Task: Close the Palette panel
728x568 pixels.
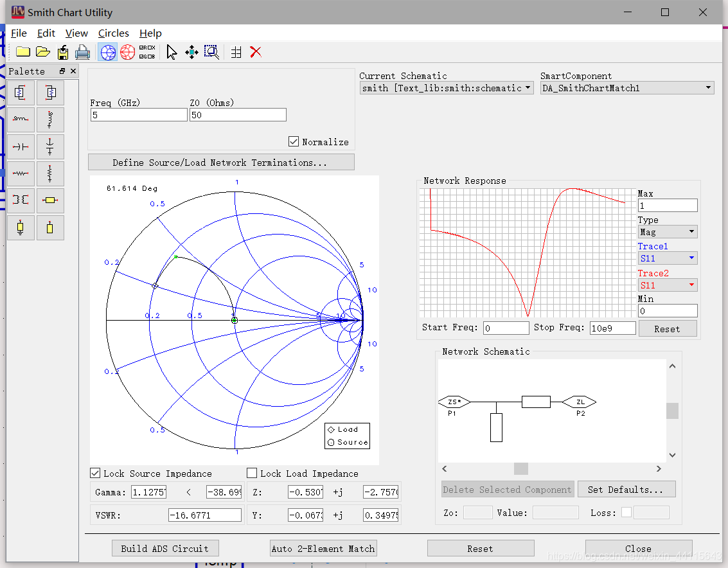Action: [73, 71]
